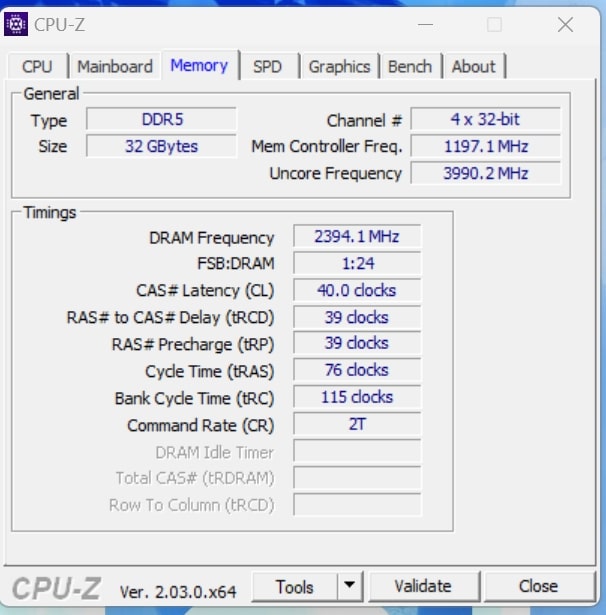Show the About tab
Screen dimensions: 606x615
coord(473,67)
